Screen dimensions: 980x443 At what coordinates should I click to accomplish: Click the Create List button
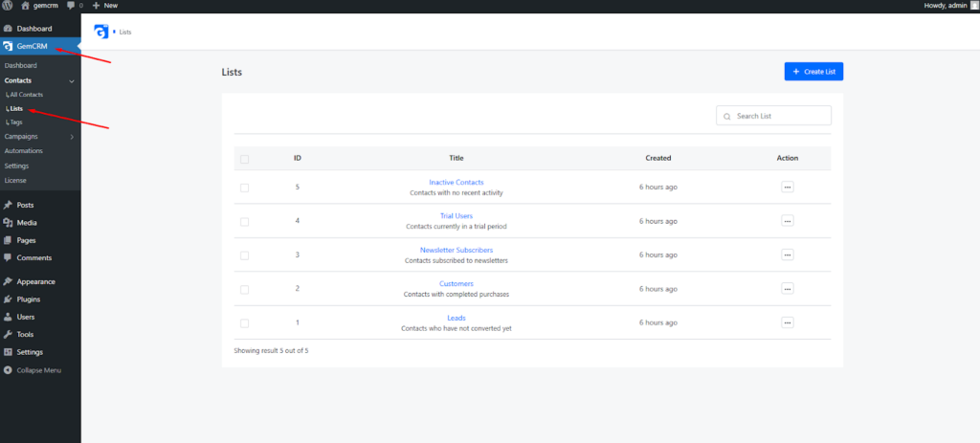coord(813,72)
